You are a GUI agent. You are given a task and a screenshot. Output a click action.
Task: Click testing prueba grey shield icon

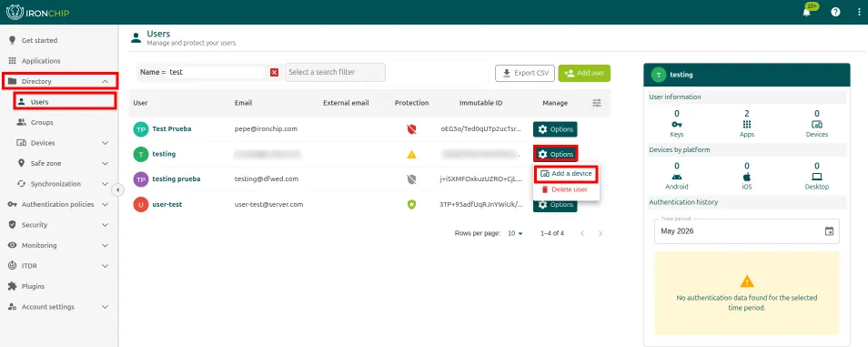pos(411,179)
